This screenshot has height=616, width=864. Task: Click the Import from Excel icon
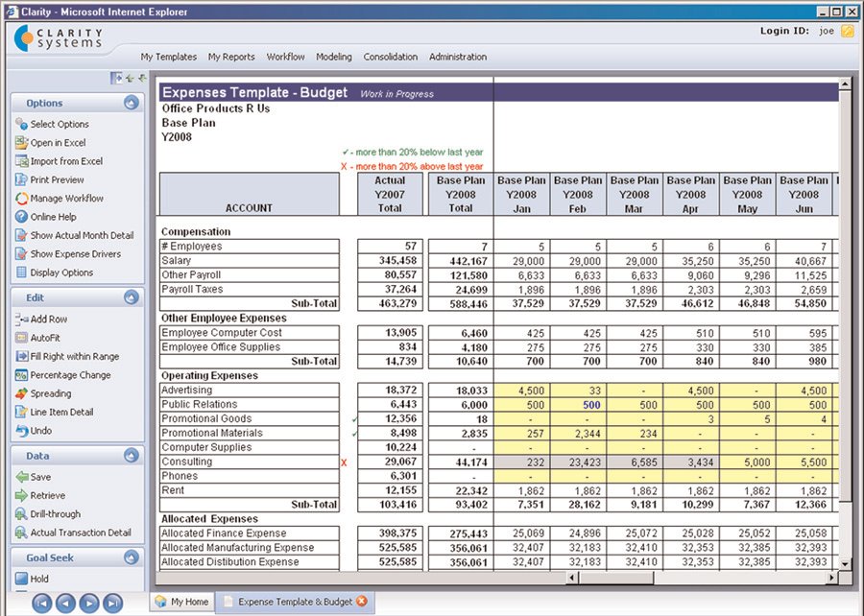21,161
